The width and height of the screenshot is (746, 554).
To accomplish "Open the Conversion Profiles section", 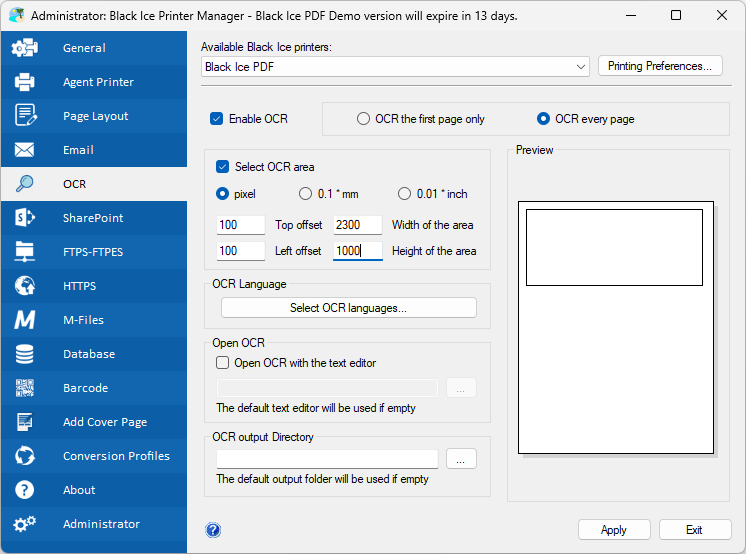I will 116,456.
